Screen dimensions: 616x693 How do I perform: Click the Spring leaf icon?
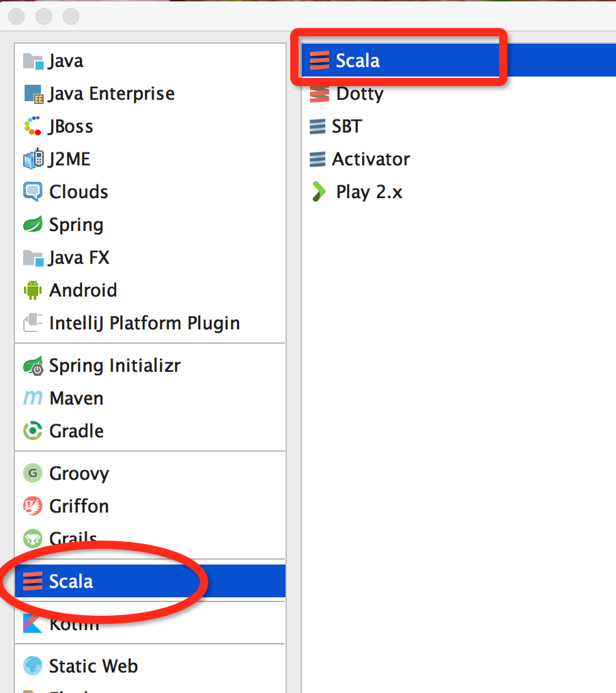pos(32,224)
